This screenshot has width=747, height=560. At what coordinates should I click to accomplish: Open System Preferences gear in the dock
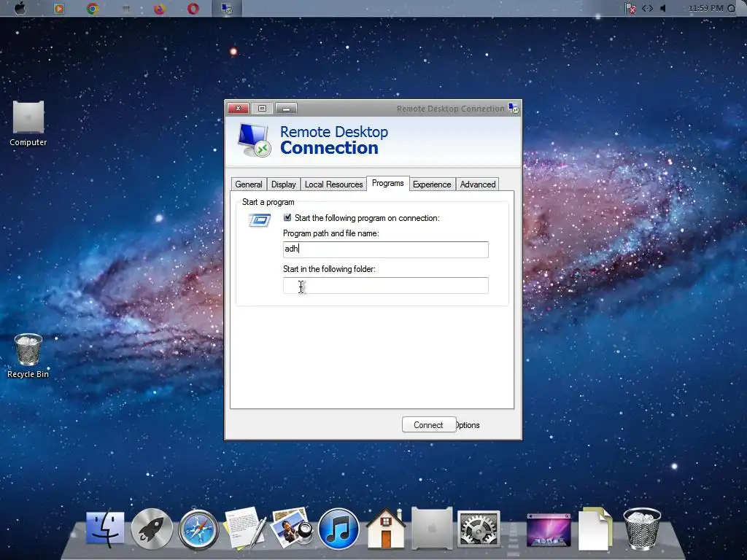(x=479, y=529)
